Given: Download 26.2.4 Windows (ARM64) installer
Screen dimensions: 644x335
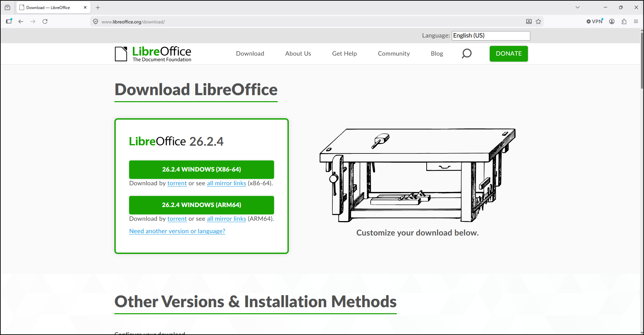Looking at the screenshot, I should click(202, 205).
